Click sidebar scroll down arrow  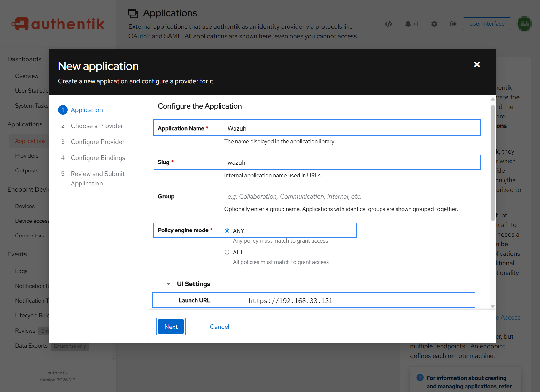(x=113, y=358)
